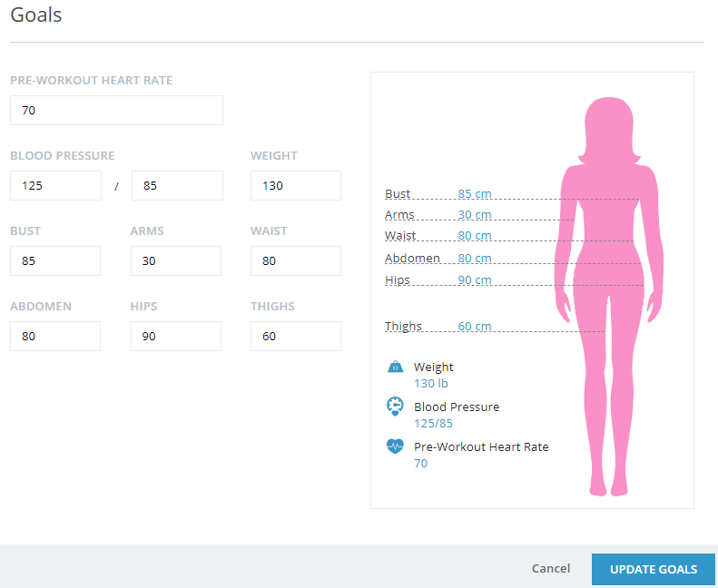Click the Blood Pressure gauge icon
The width and height of the screenshot is (718, 588).
point(395,407)
